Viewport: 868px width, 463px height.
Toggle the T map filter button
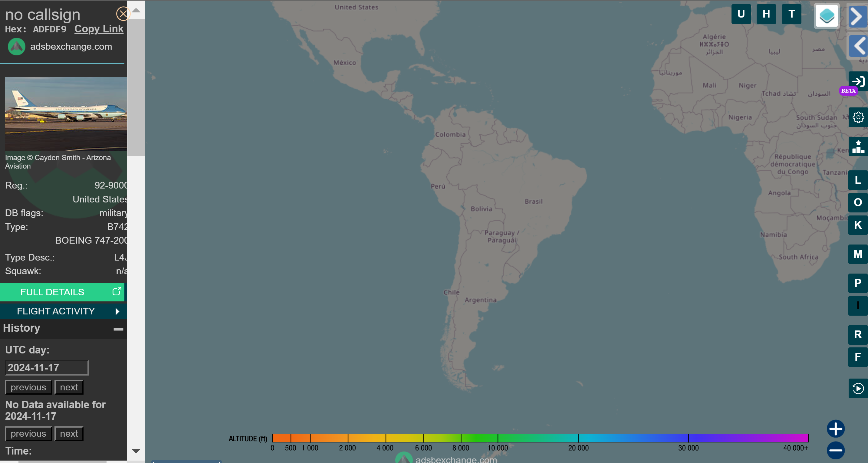tap(791, 14)
